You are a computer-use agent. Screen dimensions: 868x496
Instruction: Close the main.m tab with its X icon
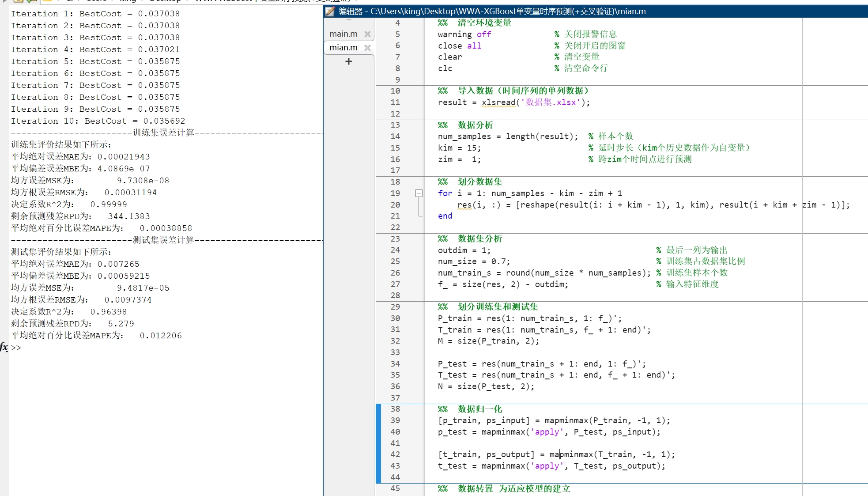click(x=367, y=34)
